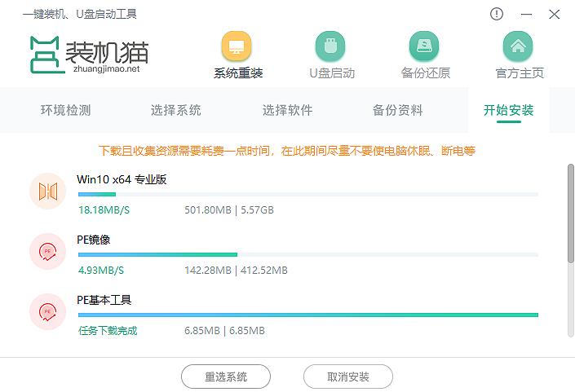Screen dimensions: 575x392
Task: Minimize the window from the title bar
Action: point(526,14)
